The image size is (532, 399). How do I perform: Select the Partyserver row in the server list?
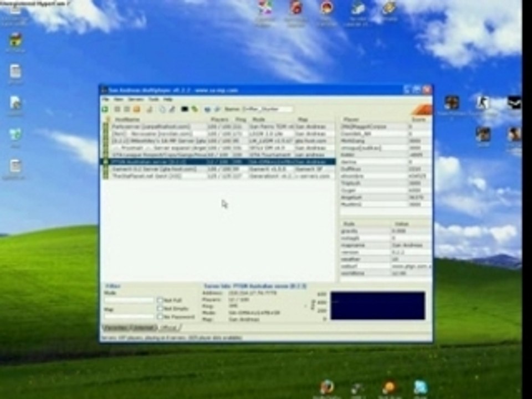219,126
